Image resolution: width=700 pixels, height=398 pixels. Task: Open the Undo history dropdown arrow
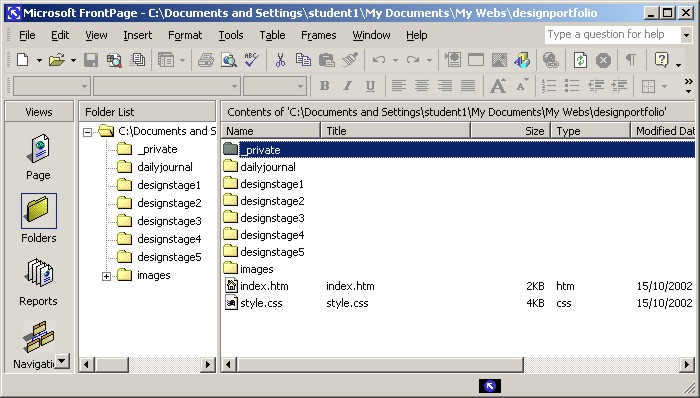click(395, 60)
